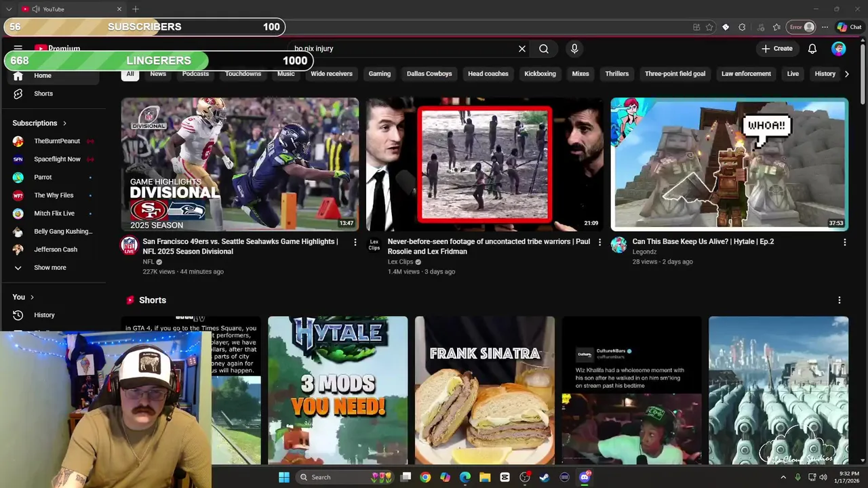This screenshot has height=488, width=868.
Task: Show hidden system tray icons
Action: click(783, 477)
